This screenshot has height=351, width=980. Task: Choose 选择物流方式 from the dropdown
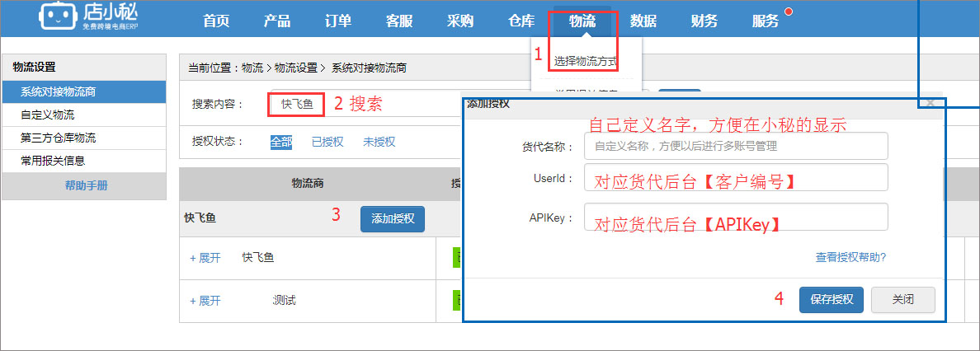(586, 61)
